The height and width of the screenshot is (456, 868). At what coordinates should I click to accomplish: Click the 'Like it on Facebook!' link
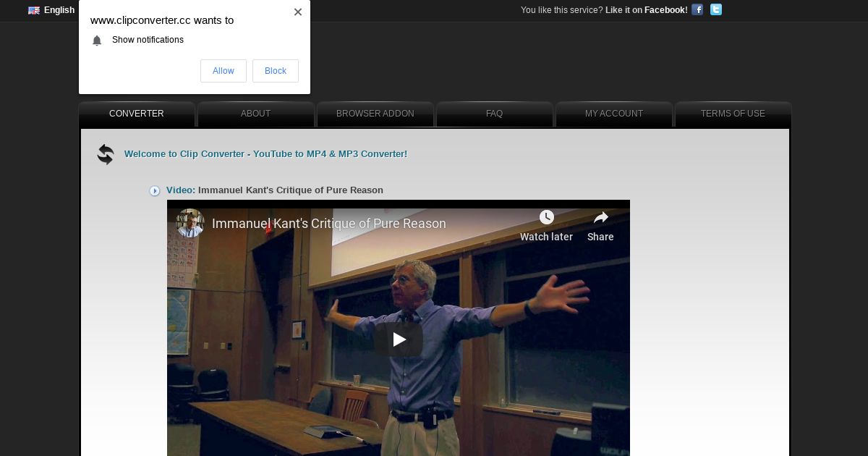coord(647,10)
